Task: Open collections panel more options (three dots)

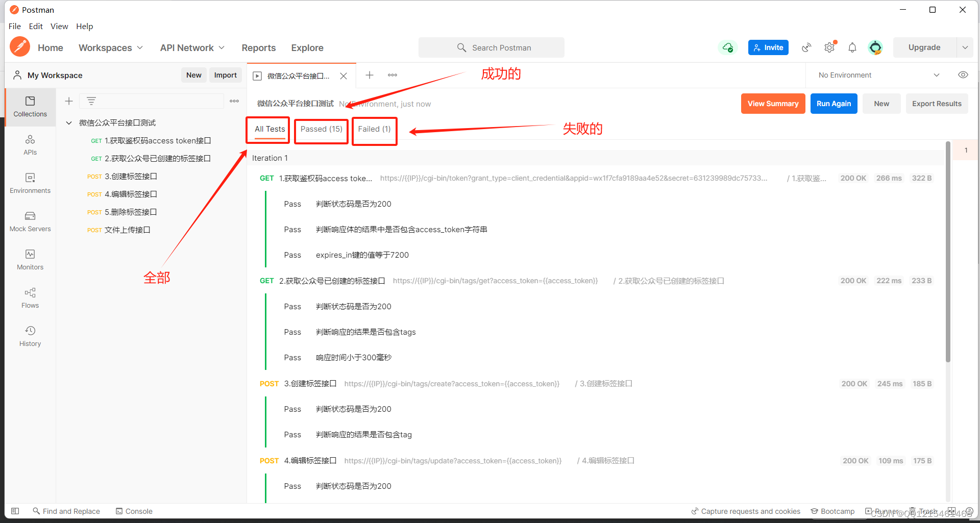Action: coord(234,101)
